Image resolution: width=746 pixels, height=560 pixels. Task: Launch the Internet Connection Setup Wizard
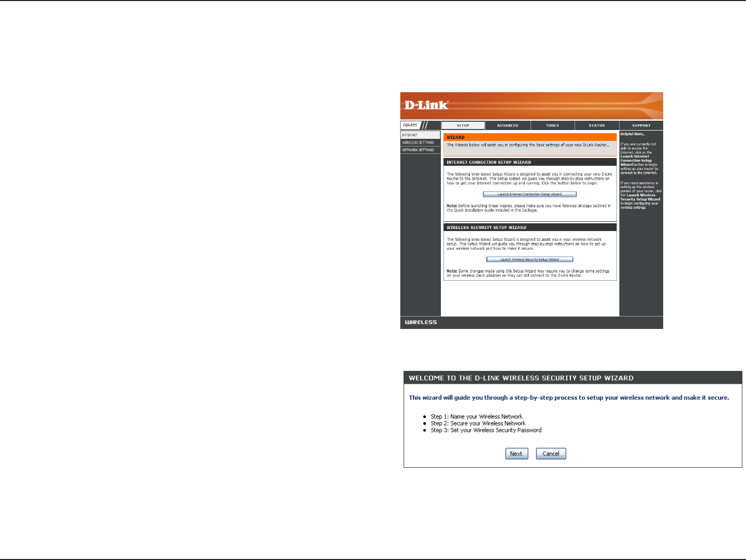[x=529, y=194]
